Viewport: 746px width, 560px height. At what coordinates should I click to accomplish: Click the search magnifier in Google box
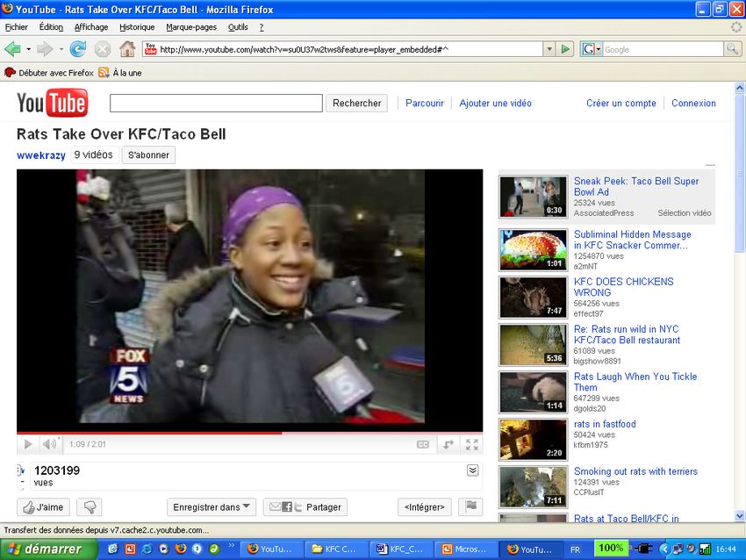click(732, 49)
